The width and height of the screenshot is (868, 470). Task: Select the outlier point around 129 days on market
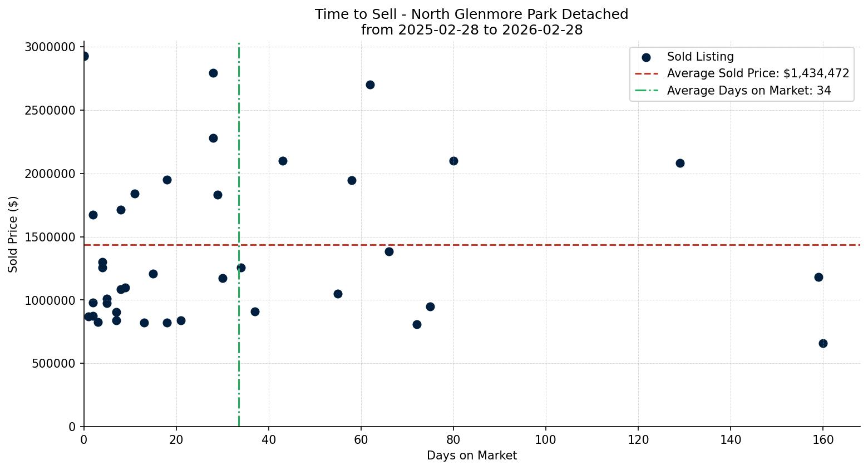pos(680,164)
